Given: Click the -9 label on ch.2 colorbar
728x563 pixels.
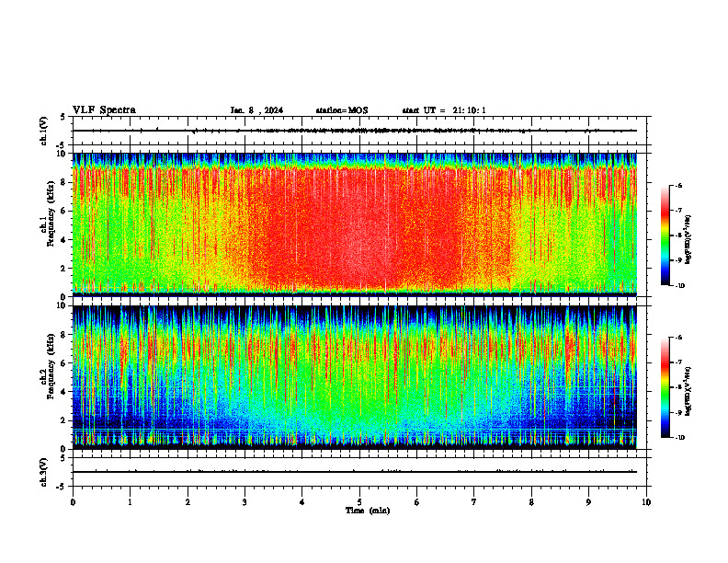Looking at the screenshot, I should (x=678, y=412).
